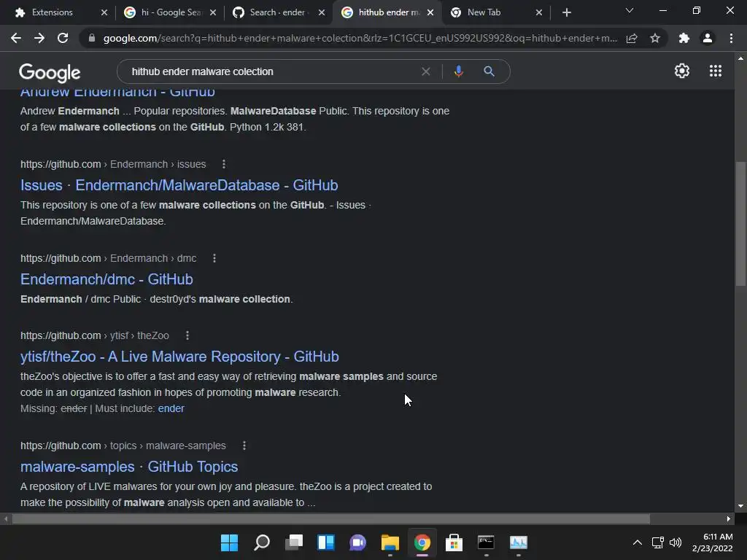
Task: Open options for theZoo result
Action: point(187,335)
